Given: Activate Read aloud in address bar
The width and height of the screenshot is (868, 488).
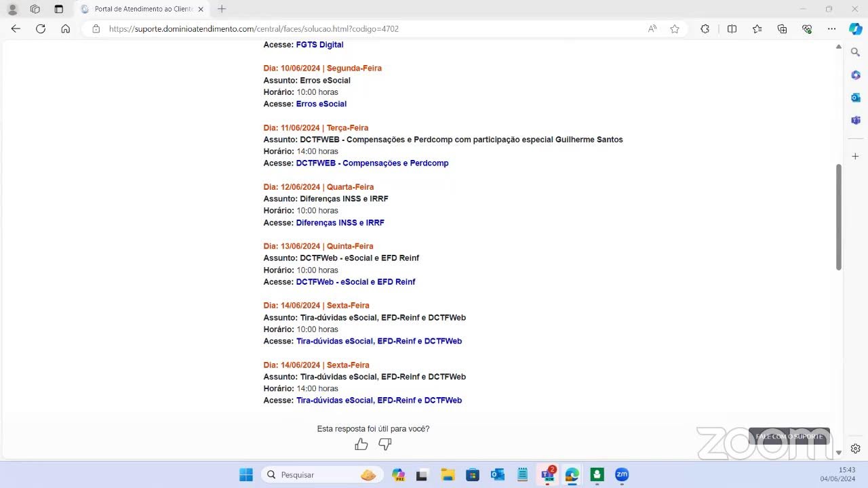Looking at the screenshot, I should point(652,29).
